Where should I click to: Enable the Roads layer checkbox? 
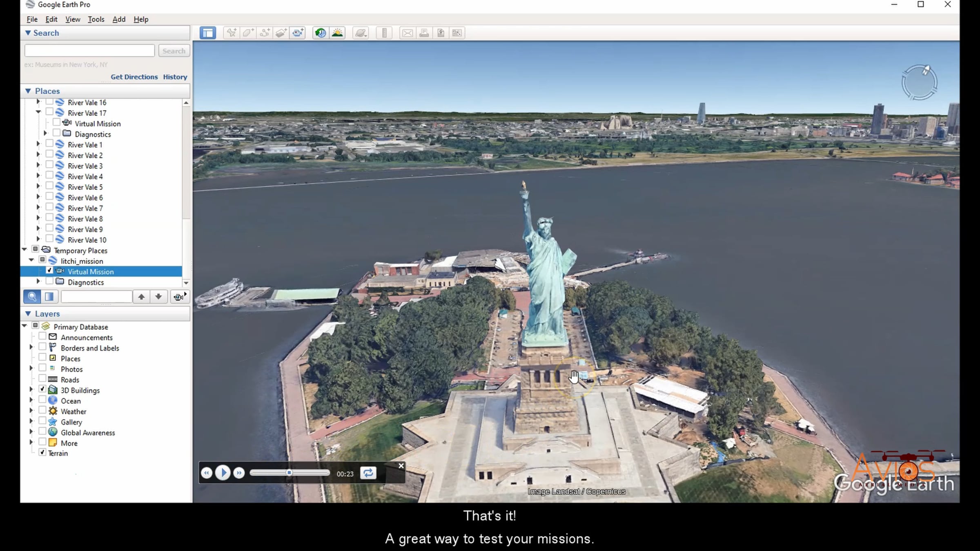(42, 379)
